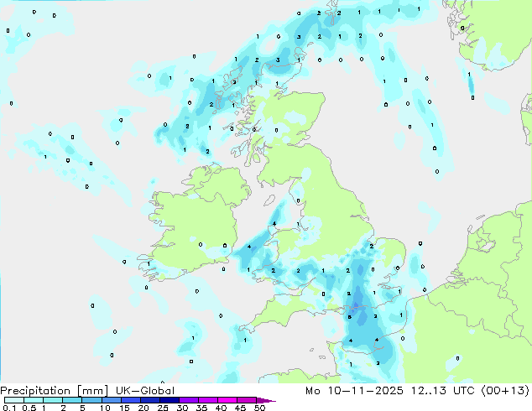This screenshot has height=411, width=532.
Task: Click the '30' legend scale label
Action: [x=183, y=408]
